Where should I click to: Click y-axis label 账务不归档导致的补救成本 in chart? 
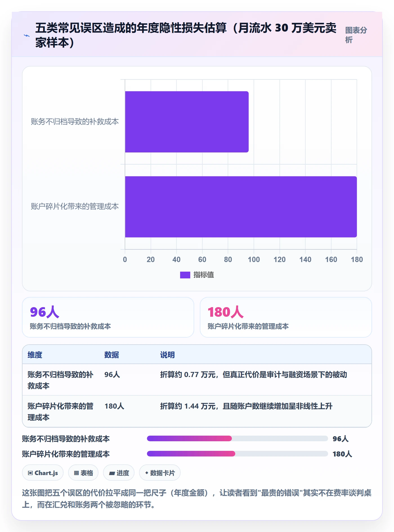click(x=75, y=121)
